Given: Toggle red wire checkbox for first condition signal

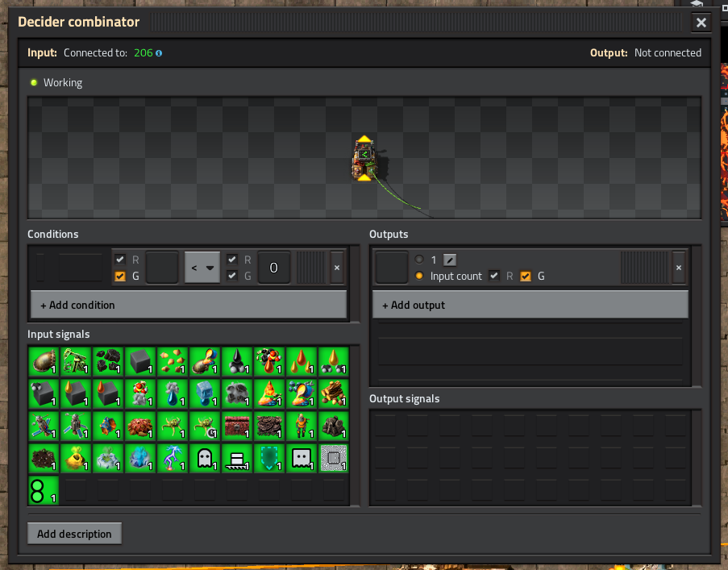Looking at the screenshot, I should coord(120,260).
